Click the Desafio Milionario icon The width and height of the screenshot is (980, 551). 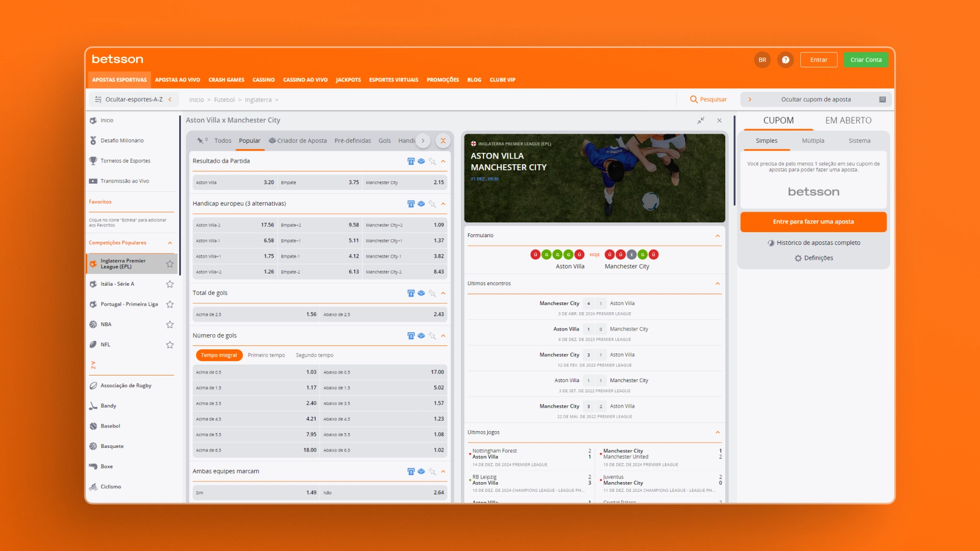[93, 140]
